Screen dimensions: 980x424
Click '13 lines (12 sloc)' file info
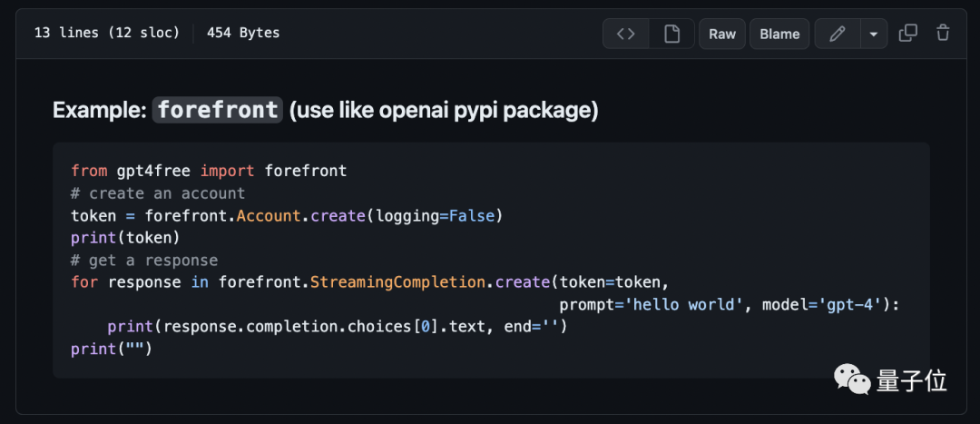pyautogui.click(x=107, y=34)
